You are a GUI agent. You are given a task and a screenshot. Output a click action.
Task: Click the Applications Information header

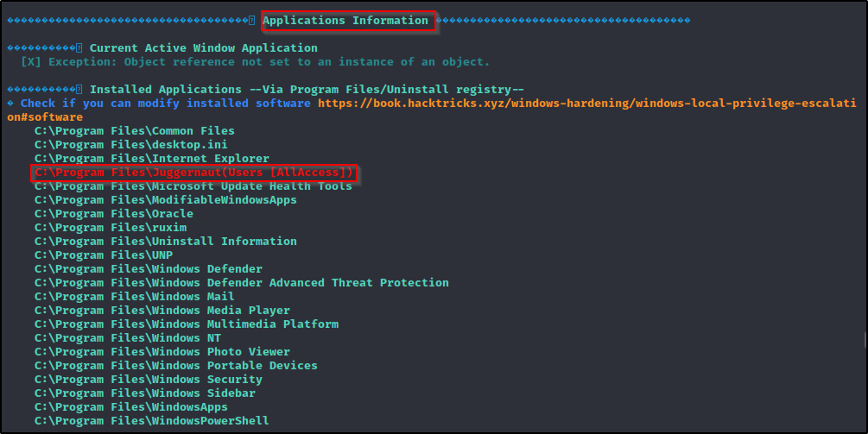click(345, 21)
